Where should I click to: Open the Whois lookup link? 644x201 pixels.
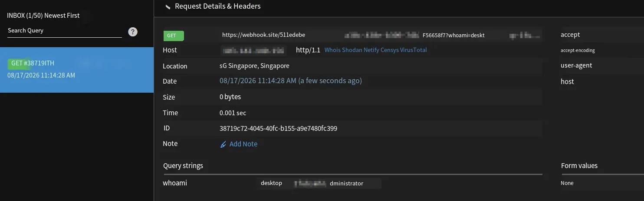pyautogui.click(x=332, y=50)
